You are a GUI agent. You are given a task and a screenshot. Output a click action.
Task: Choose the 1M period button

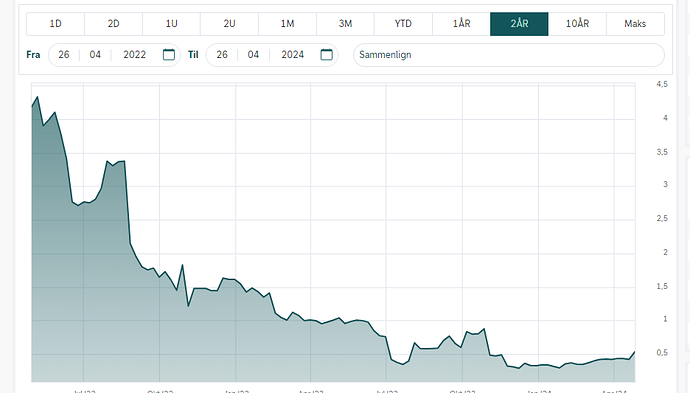[x=287, y=24]
